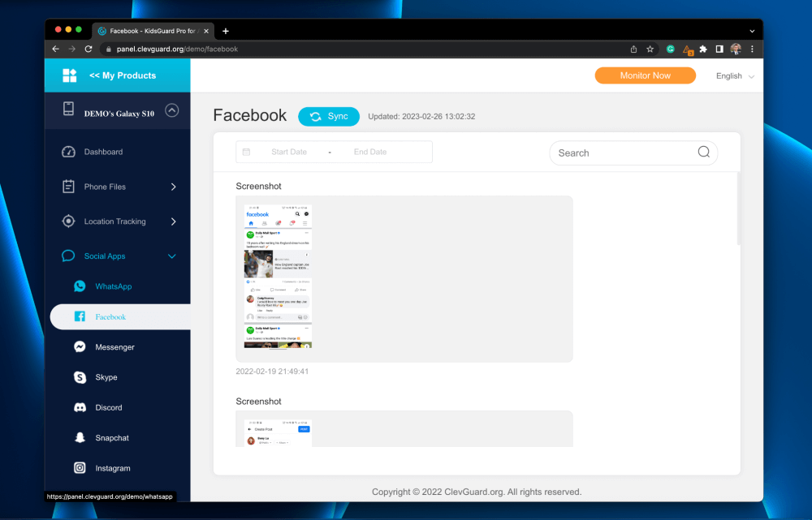Select the Facebook - KidsGuard Pro tab

point(153,31)
